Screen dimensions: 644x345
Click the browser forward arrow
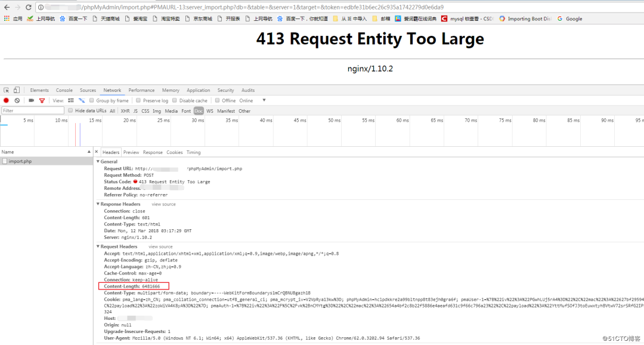pyautogui.click(x=17, y=7)
